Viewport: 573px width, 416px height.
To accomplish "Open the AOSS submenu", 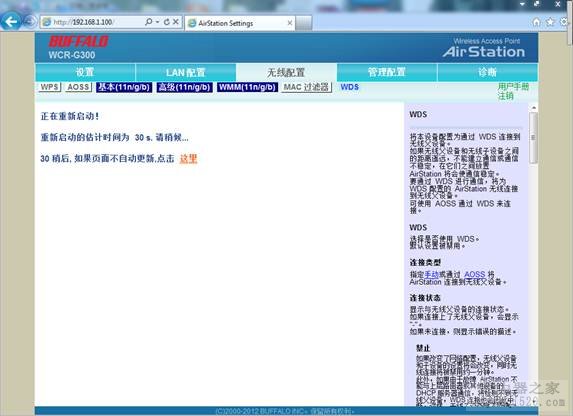I will (78, 87).
